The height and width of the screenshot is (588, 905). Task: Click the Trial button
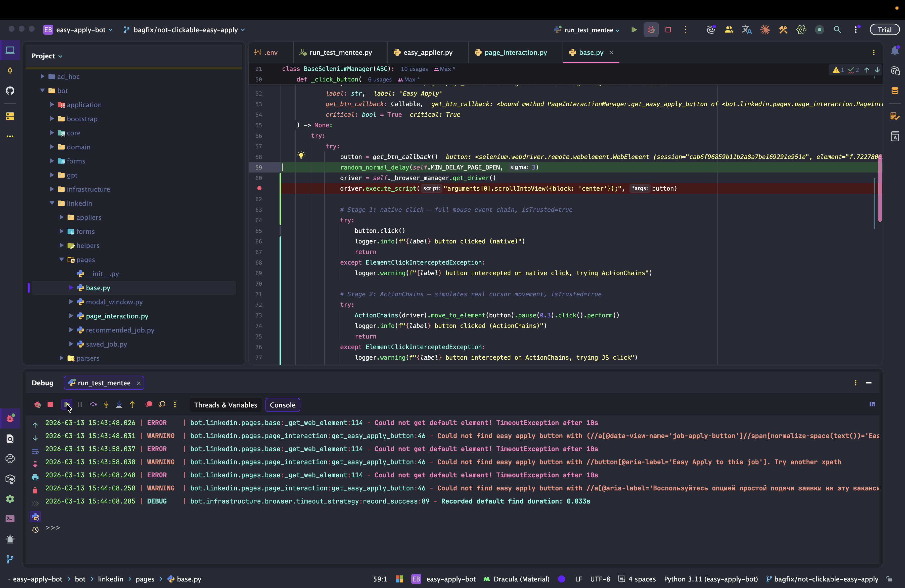[884, 30]
